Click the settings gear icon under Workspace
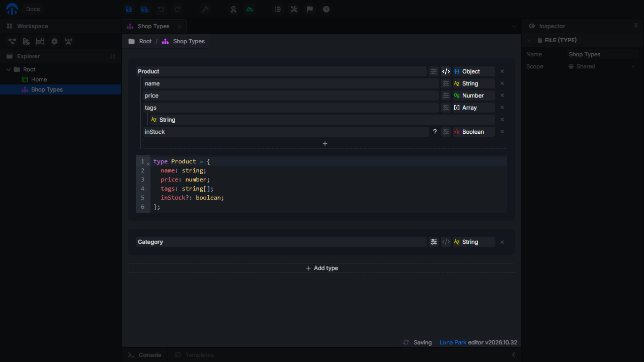This screenshot has width=644, height=362. point(54,41)
